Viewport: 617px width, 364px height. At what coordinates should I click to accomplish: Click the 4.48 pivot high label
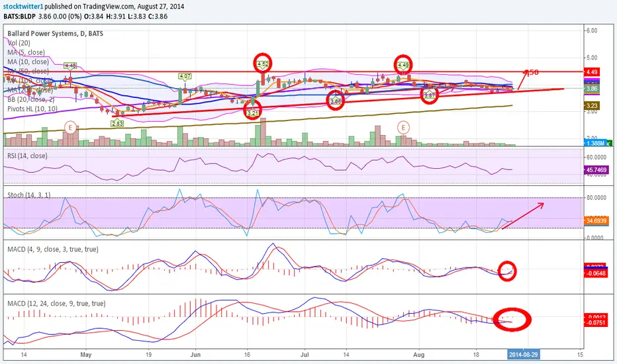(x=70, y=66)
